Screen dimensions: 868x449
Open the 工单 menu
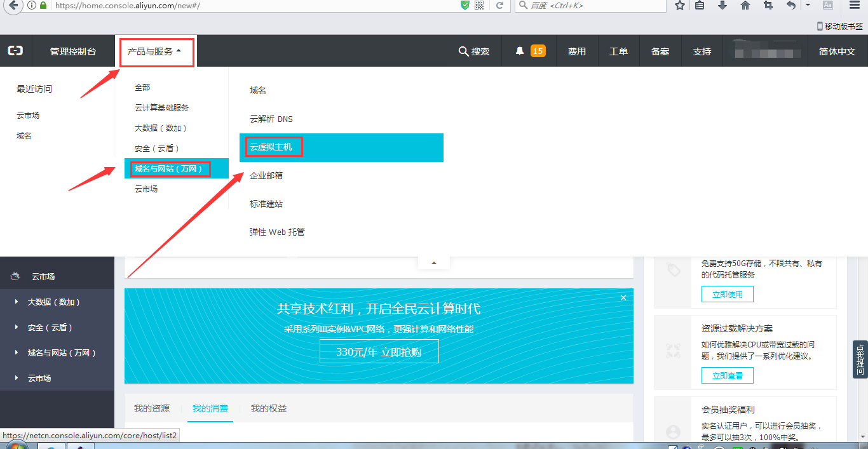(618, 51)
